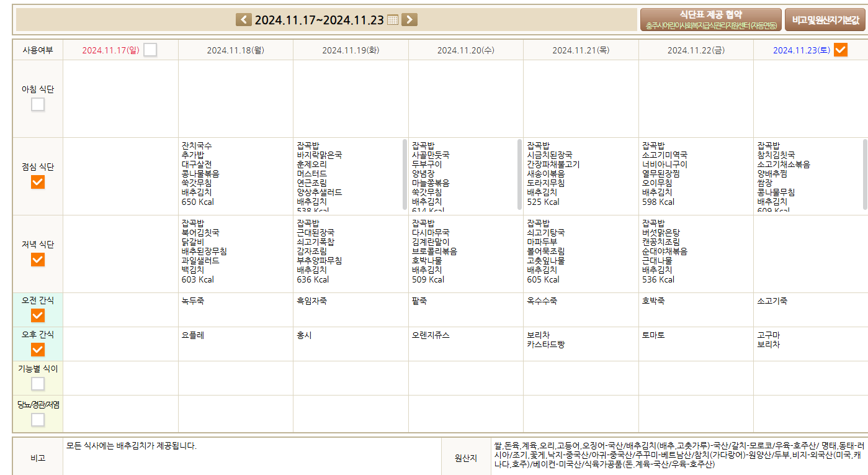Disable the 오전 간식 checkbox
The height and width of the screenshot is (475, 868).
point(38,315)
